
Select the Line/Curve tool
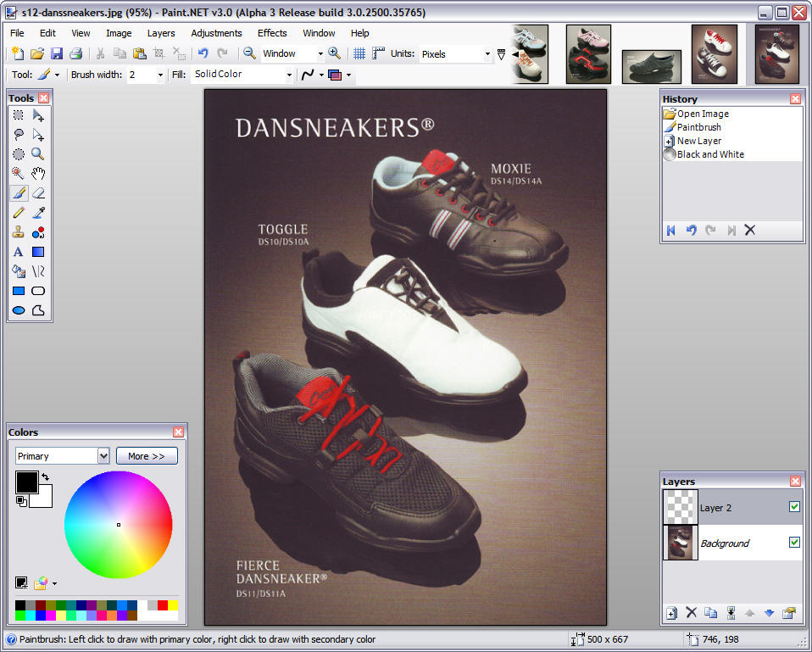38,271
